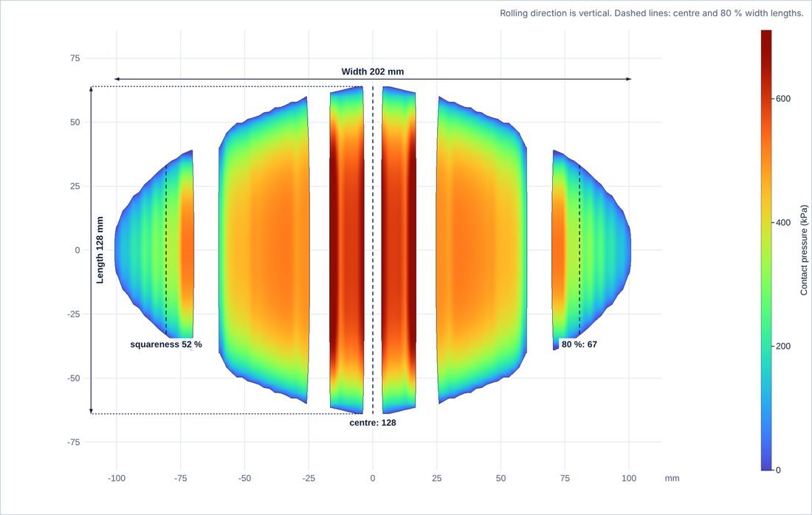
Task: Click the rolling direction subtitle text
Action: [652, 13]
